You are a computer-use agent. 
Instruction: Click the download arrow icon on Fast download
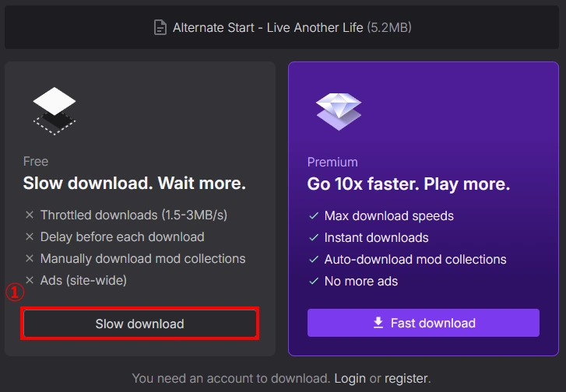(378, 323)
